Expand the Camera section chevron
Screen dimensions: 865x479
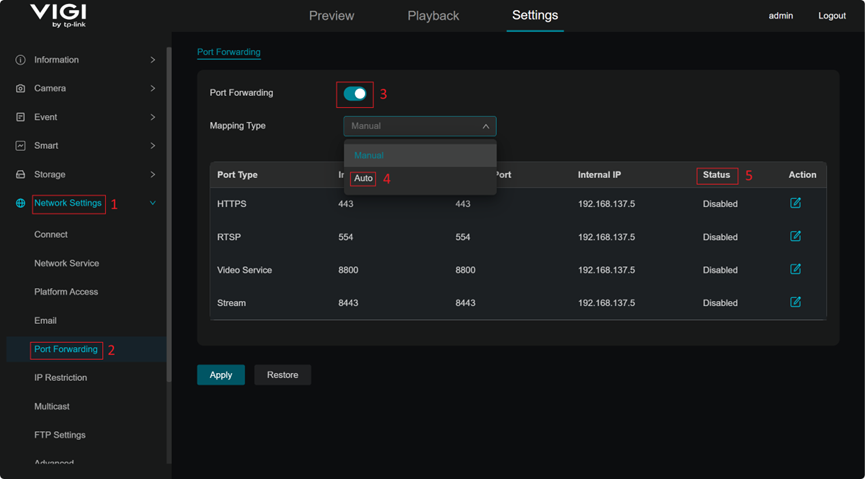pos(153,88)
